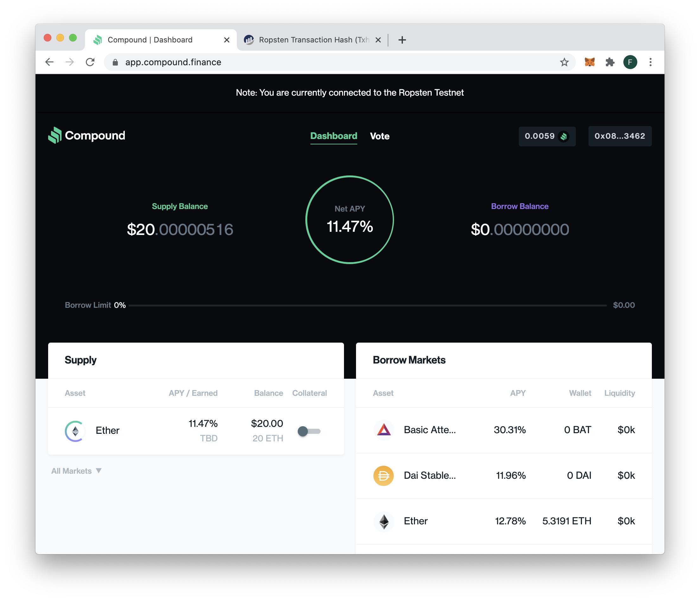Click the app.compound.finance address bar
700x601 pixels.
pos(304,62)
